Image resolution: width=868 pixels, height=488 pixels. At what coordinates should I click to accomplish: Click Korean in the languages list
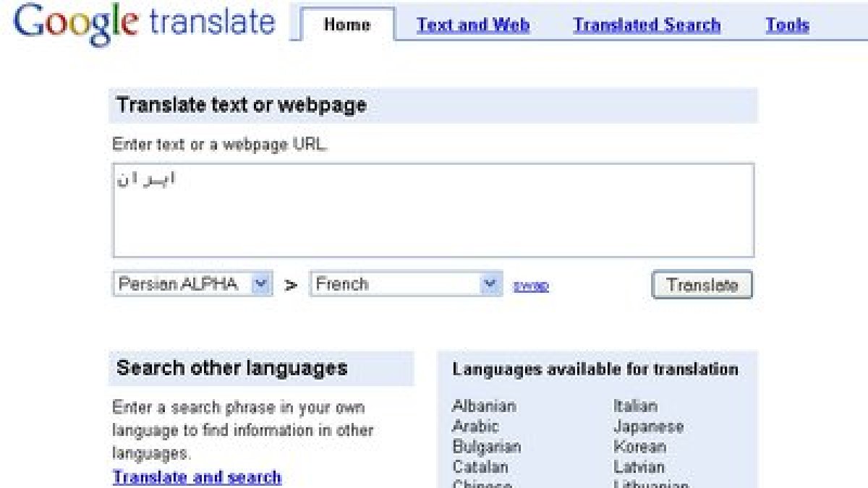[639, 447]
